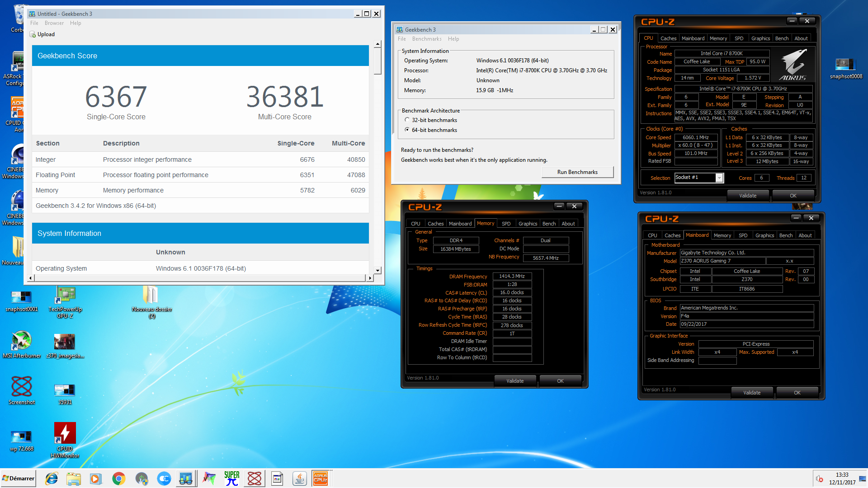
Task: Select snaphsot0008 image on desktop
Action: (x=846, y=69)
